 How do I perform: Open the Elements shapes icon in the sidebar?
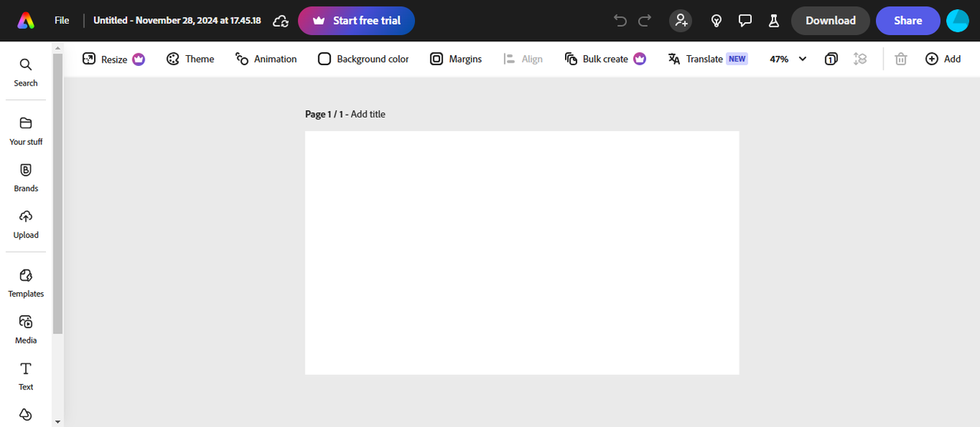pos(26,414)
